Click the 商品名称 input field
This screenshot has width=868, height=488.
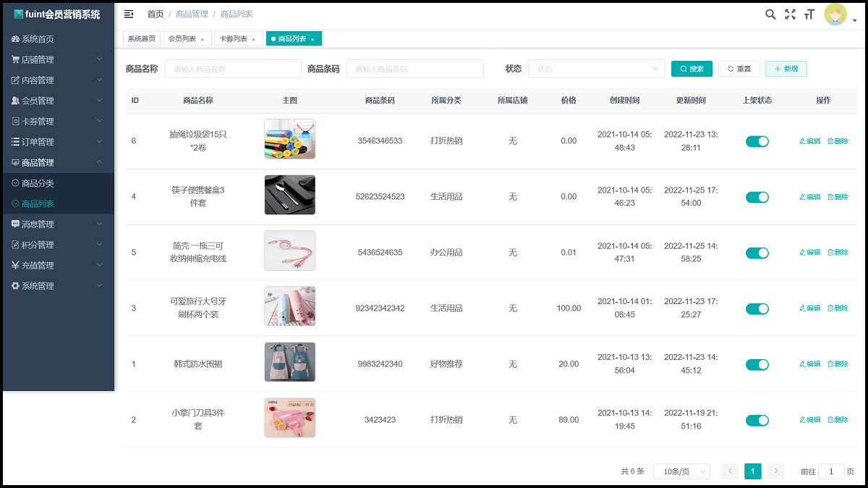[x=233, y=69]
